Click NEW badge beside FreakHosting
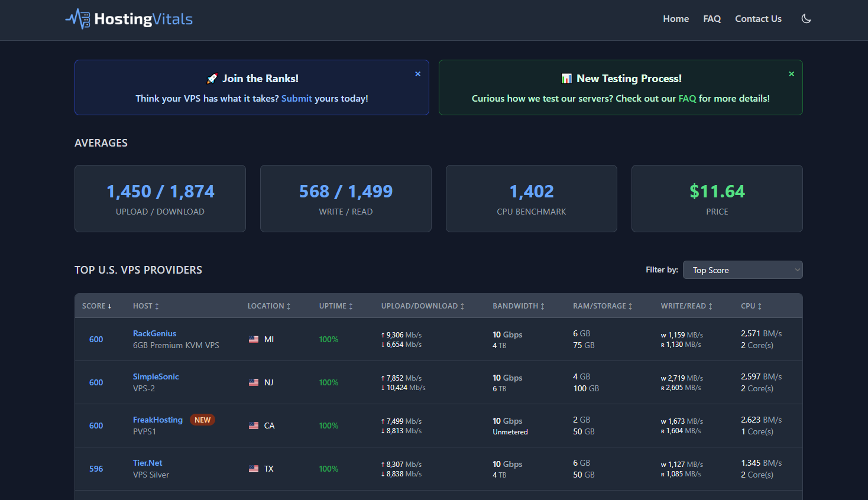The width and height of the screenshot is (868, 500). point(202,420)
